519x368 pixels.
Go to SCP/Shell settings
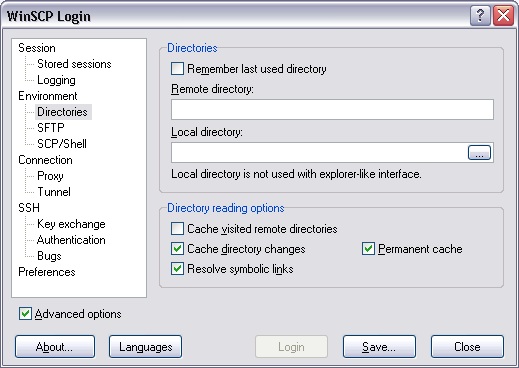(x=62, y=144)
